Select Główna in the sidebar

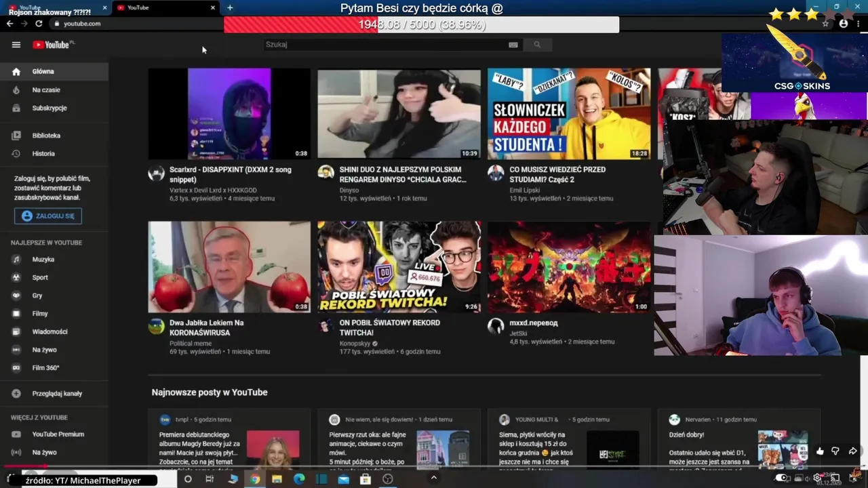54,71
